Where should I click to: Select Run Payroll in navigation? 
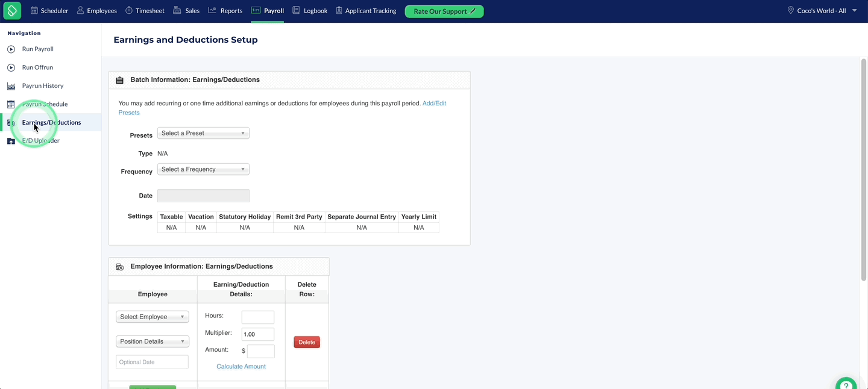click(x=38, y=49)
